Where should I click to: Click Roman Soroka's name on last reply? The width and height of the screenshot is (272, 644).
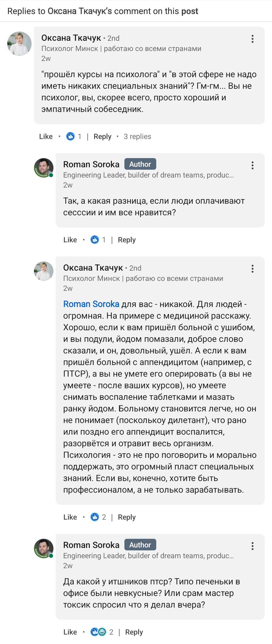(x=91, y=545)
